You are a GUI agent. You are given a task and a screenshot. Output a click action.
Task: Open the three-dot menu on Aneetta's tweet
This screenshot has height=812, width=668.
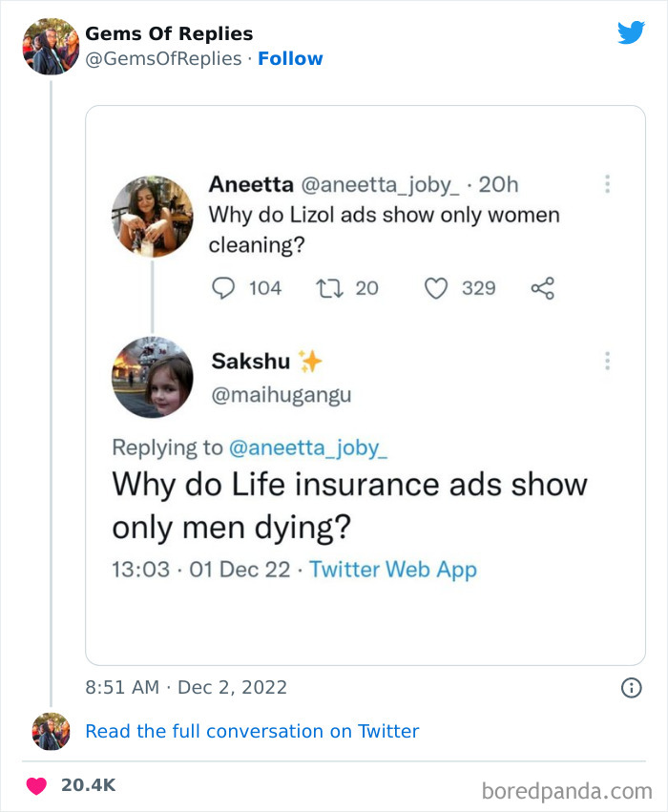607,183
